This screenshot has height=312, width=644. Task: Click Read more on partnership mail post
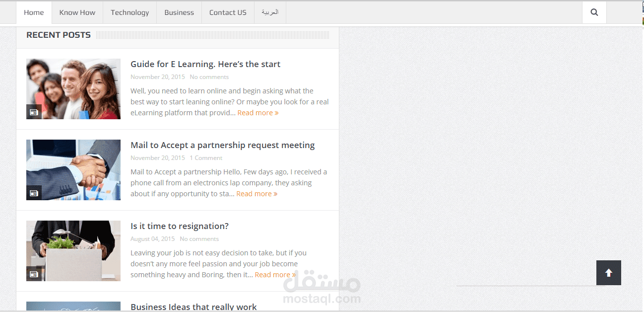(257, 194)
